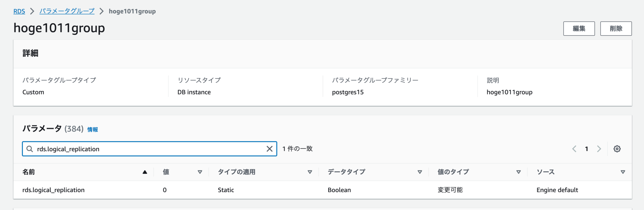Image resolution: width=644 pixels, height=210 pixels.
Task: Open table preferences gear icon
Action: point(617,149)
